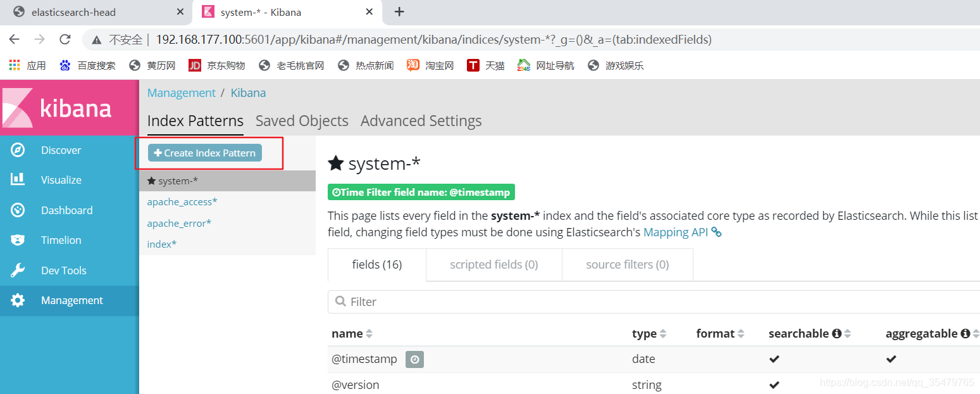Open the Visualize bar chart icon
This screenshot has height=394, width=980.
click(x=18, y=179)
